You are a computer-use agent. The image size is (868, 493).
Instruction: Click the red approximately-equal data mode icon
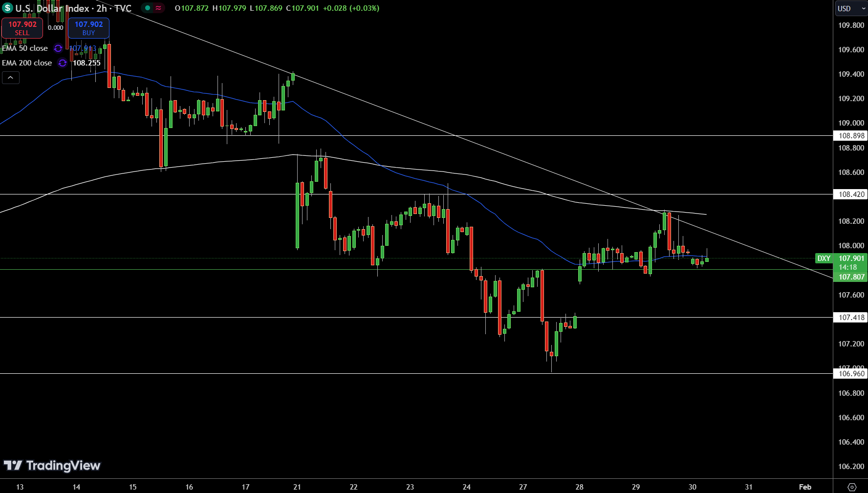(x=158, y=8)
